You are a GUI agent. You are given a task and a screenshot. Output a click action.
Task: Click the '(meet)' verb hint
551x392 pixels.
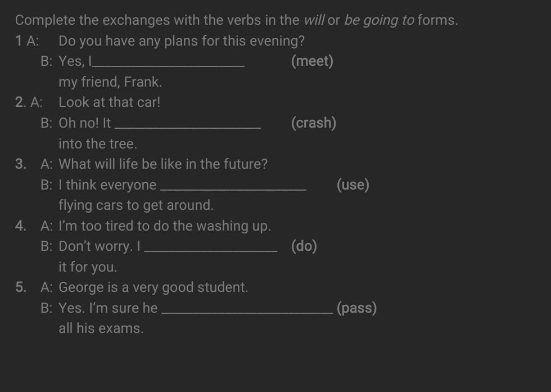(x=312, y=61)
